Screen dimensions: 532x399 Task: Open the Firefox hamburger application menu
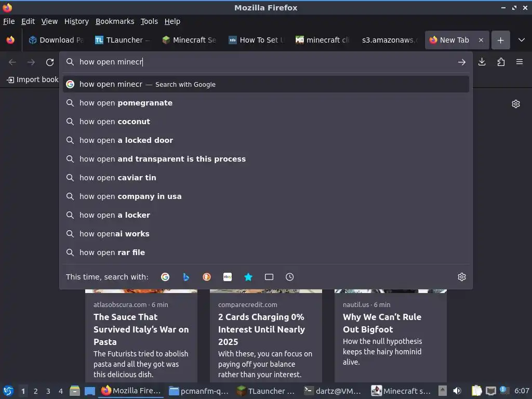pos(520,62)
